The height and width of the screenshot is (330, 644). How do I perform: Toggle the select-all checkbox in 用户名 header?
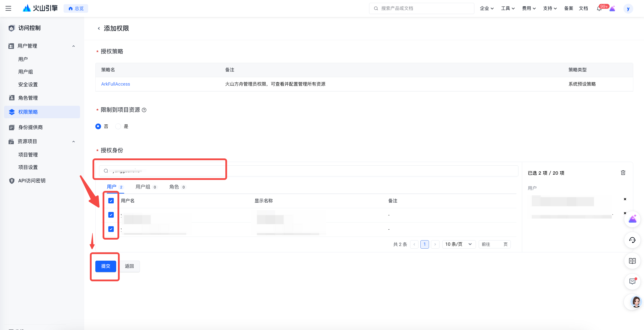pyautogui.click(x=111, y=201)
